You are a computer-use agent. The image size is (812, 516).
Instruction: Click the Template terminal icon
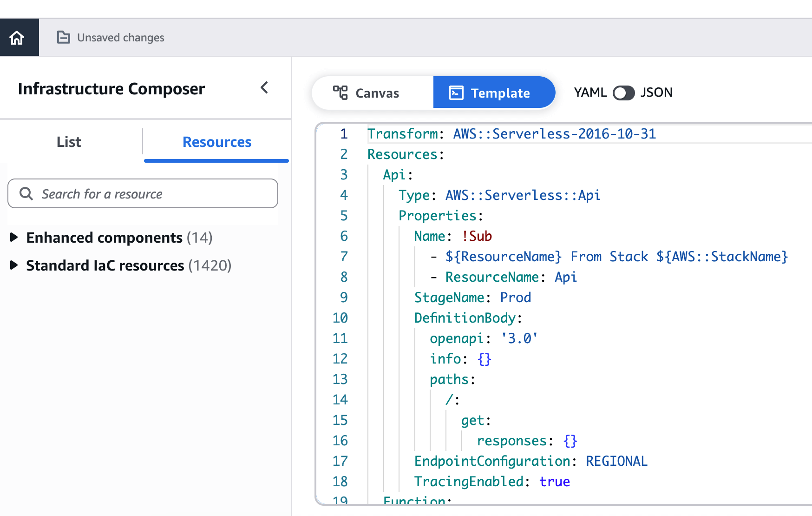456,93
